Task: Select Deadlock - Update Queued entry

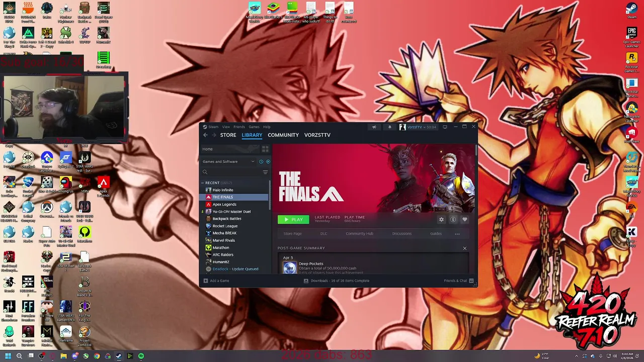Action: (x=235, y=269)
